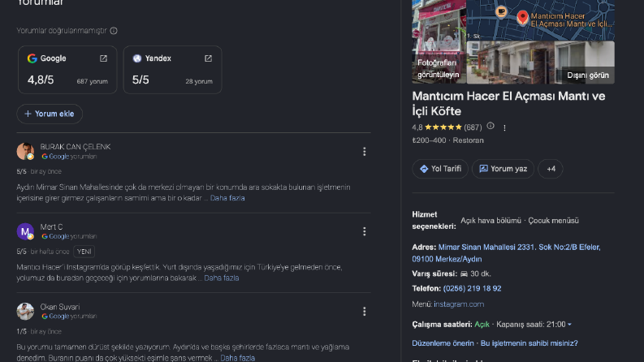Open options menu for Okan Suvari review
The height and width of the screenshot is (362, 644).
365,312
